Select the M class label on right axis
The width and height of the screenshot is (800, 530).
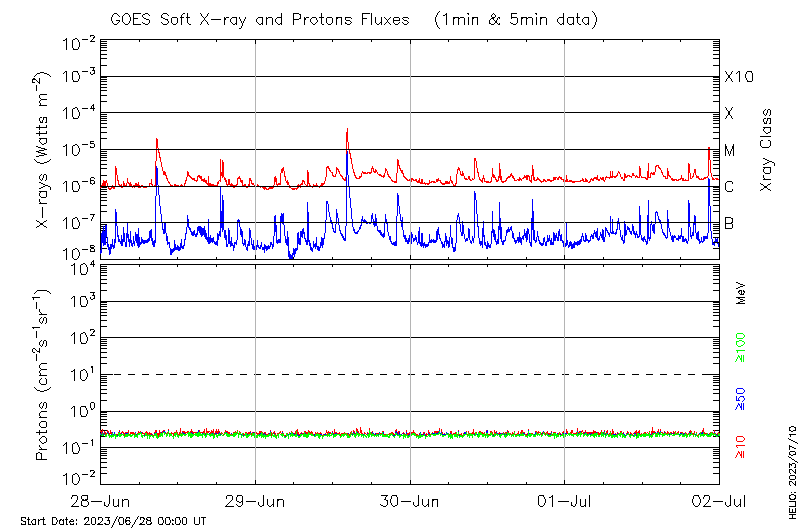point(730,151)
